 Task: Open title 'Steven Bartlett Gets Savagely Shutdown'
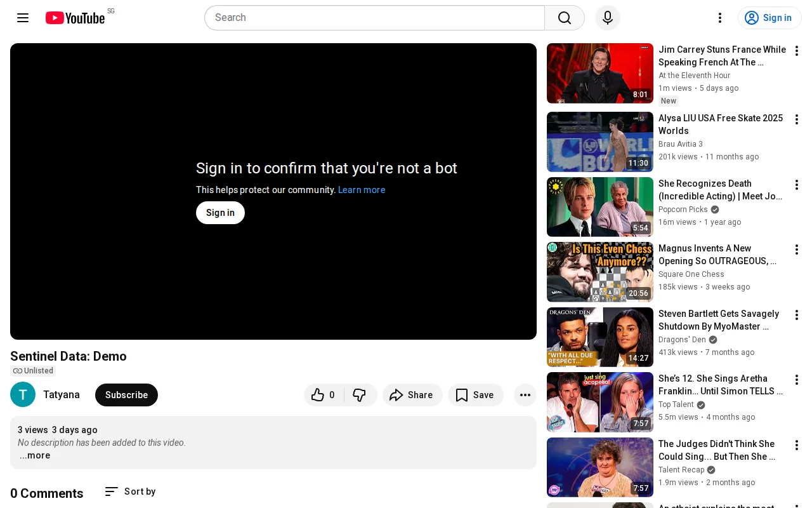click(x=719, y=320)
